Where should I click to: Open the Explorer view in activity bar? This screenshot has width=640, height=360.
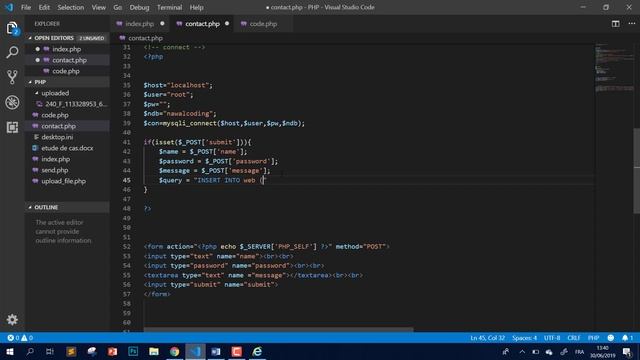point(12,29)
